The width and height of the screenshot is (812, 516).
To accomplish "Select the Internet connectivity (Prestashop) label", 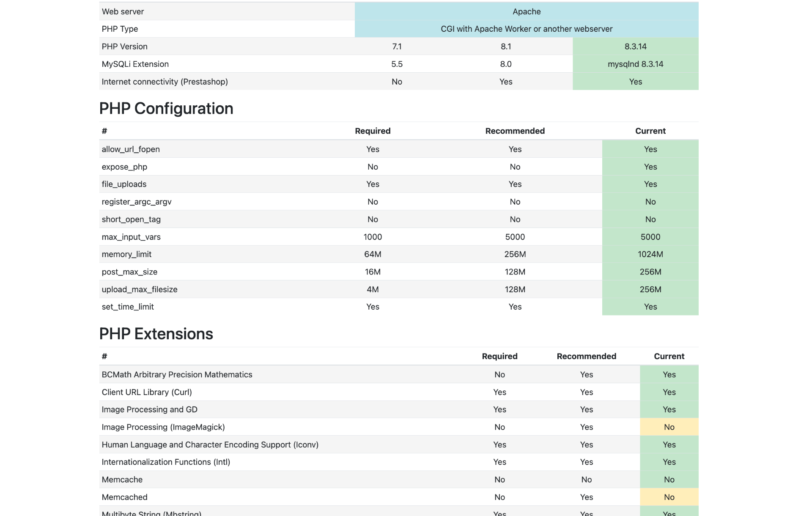I will tap(165, 82).
